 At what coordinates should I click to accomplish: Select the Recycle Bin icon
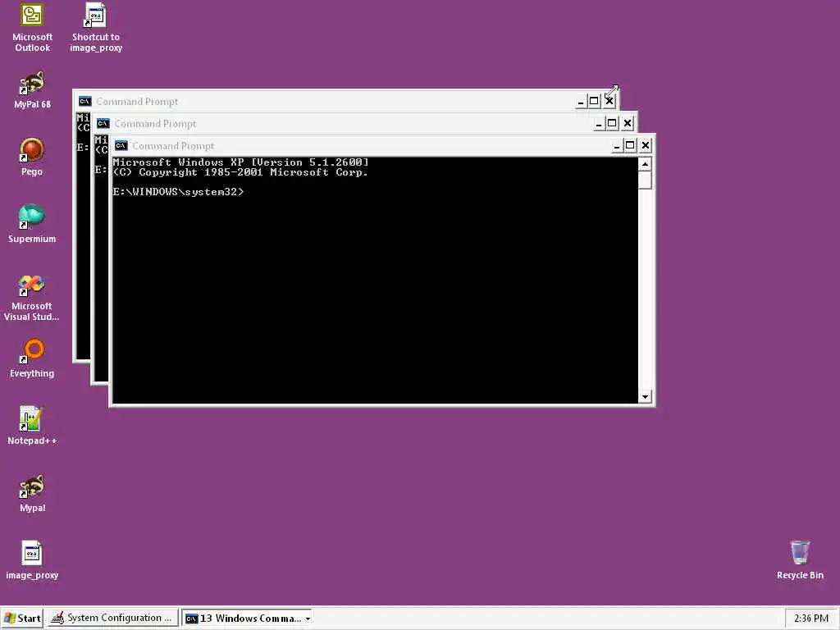click(800, 560)
